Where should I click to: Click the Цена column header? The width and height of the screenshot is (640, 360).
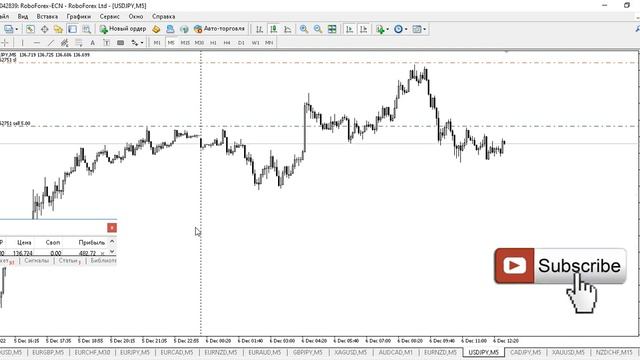(x=24, y=242)
